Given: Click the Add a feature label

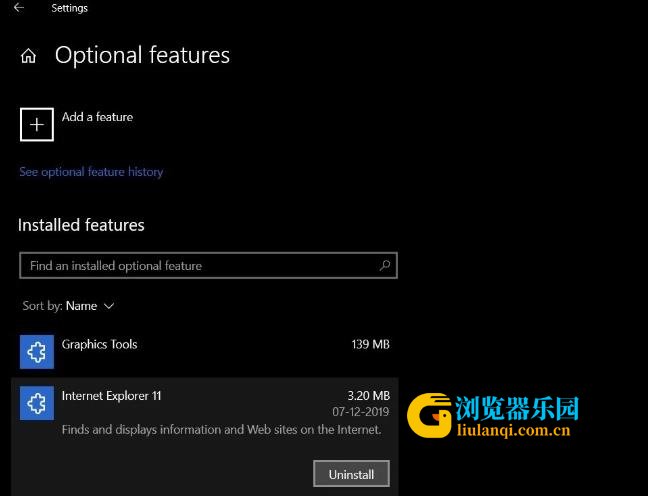Looking at the screenshot, I should pyautogui.click(x=98, y=117).
